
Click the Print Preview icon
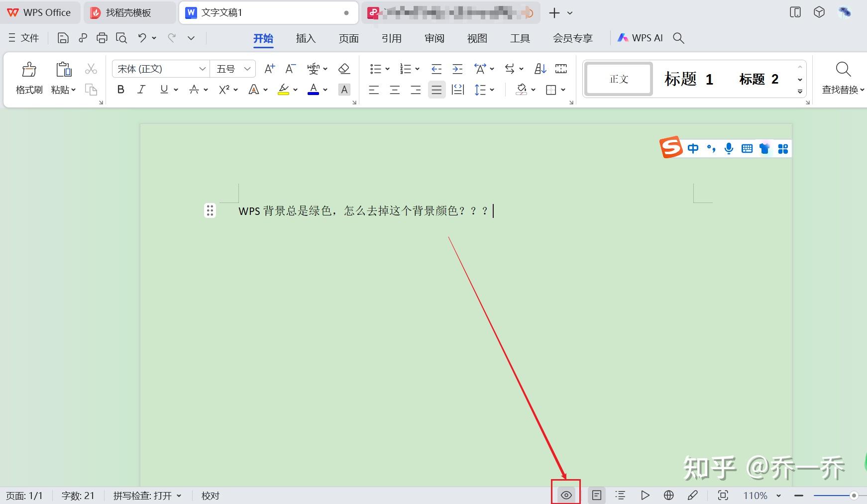(121, 38)
